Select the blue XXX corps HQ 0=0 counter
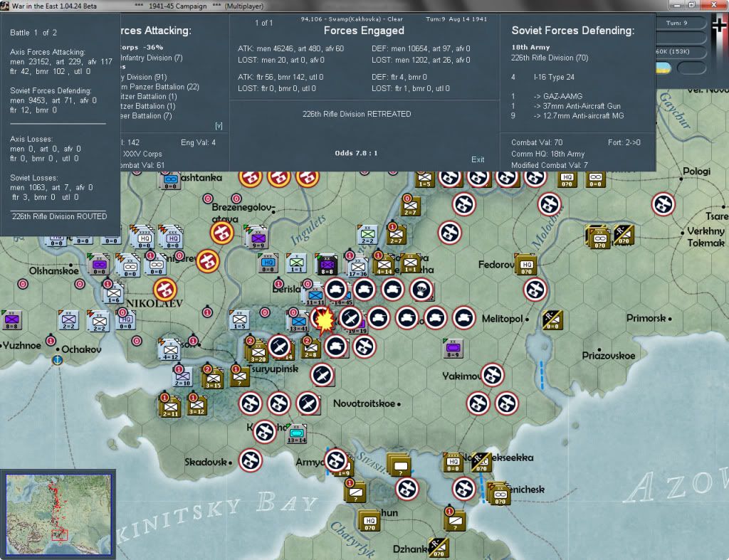 point(268,263)
